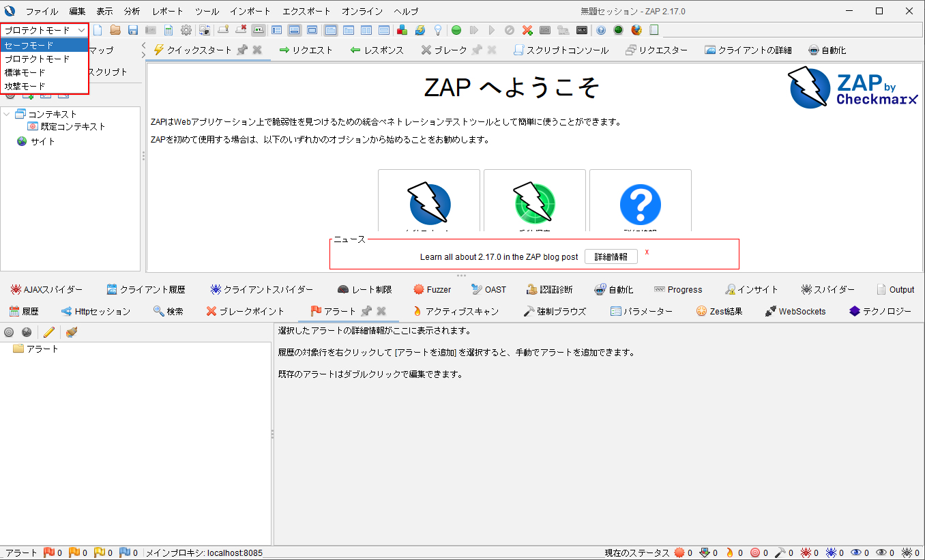Select the アラート folder in alerts tree
The height and width of the screenshot is (560, 925).
[x=35, y=349]
